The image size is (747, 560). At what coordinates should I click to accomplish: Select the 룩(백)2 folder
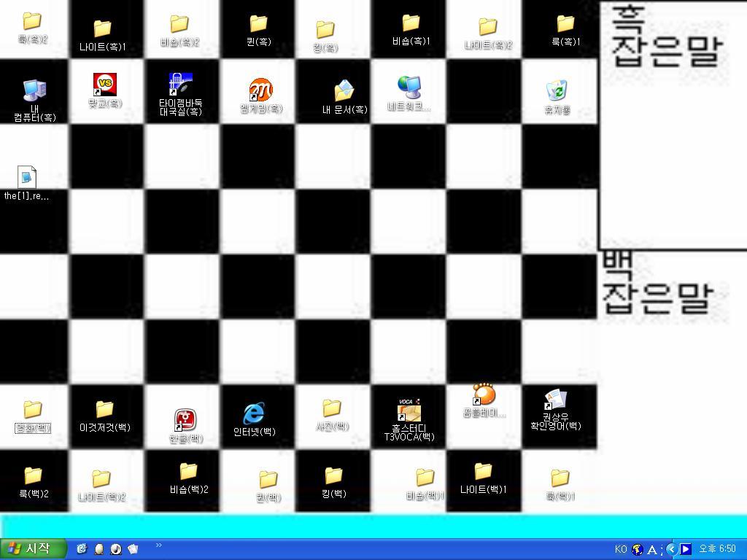[33, 483]
